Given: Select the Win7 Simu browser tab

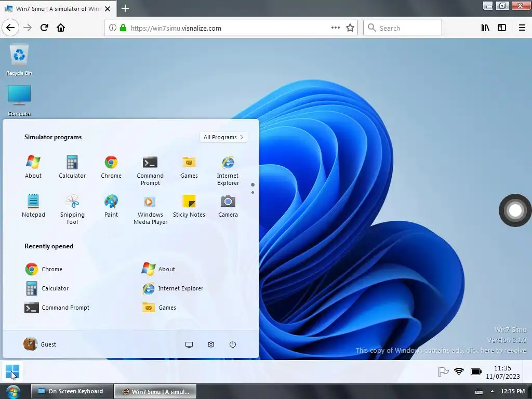Looking at the screenshot, I should click(58, 8).
